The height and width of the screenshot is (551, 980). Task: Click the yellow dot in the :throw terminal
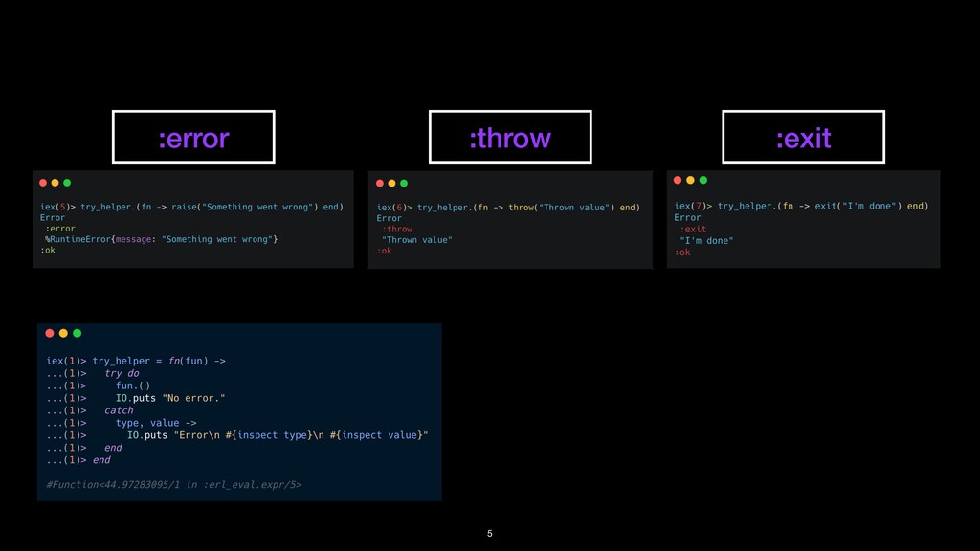tap(391, 183)
